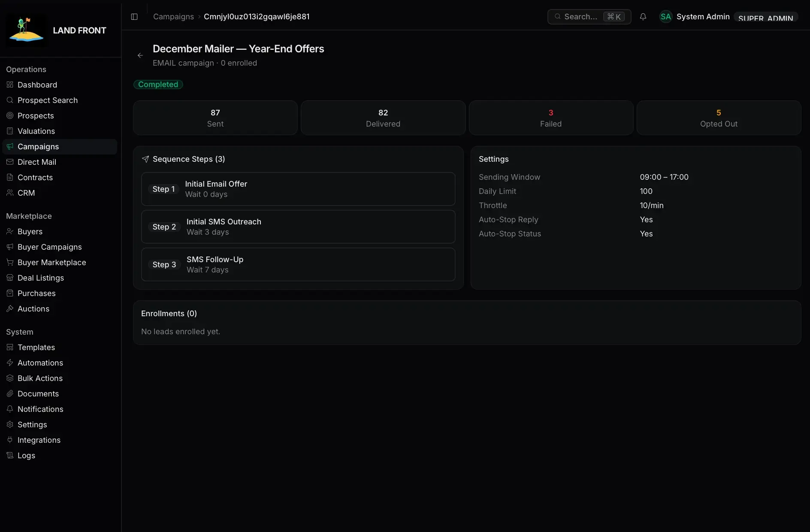Click the Completed status badge
The height and width of the screenshot is (532, 810).
(158, 85)
